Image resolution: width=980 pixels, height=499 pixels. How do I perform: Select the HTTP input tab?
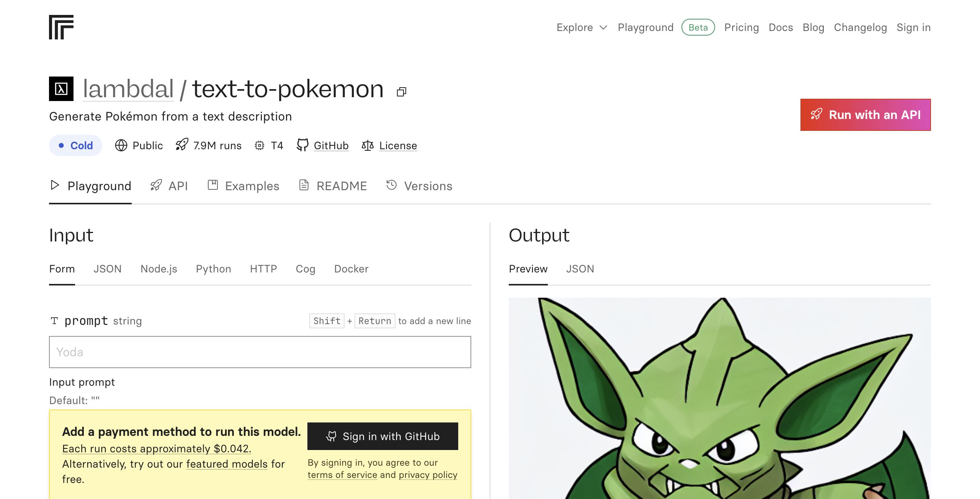coord(263,269)
